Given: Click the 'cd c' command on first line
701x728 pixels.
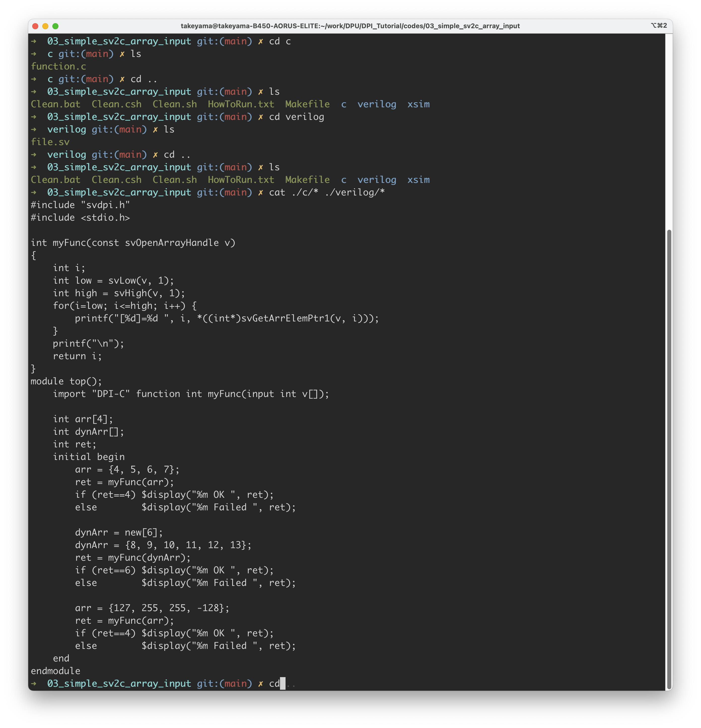Looking at the screenshot, I should (x=280, y=41).
